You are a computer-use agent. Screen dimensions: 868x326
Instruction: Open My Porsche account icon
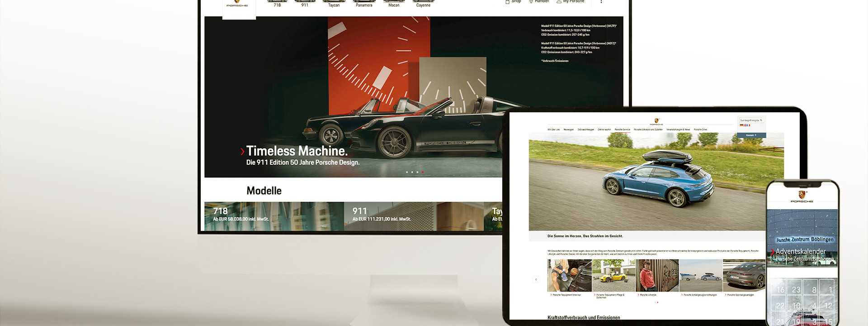(559, 2)
